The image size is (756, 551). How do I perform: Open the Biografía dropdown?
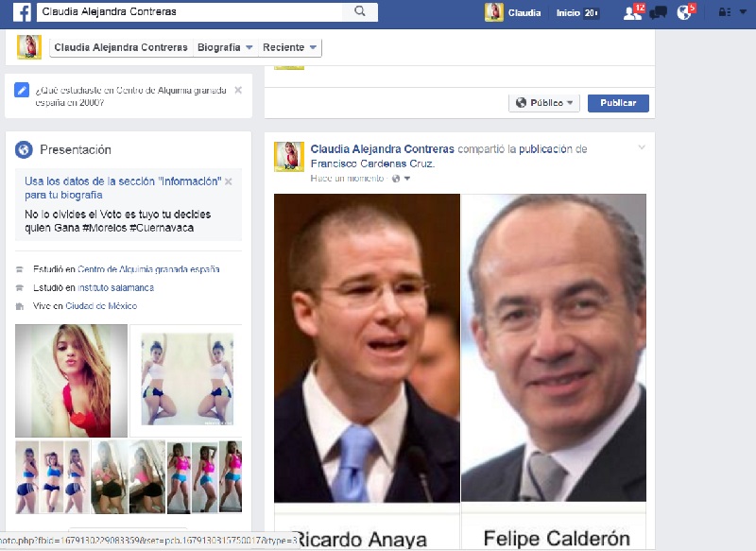click(225, 47)
